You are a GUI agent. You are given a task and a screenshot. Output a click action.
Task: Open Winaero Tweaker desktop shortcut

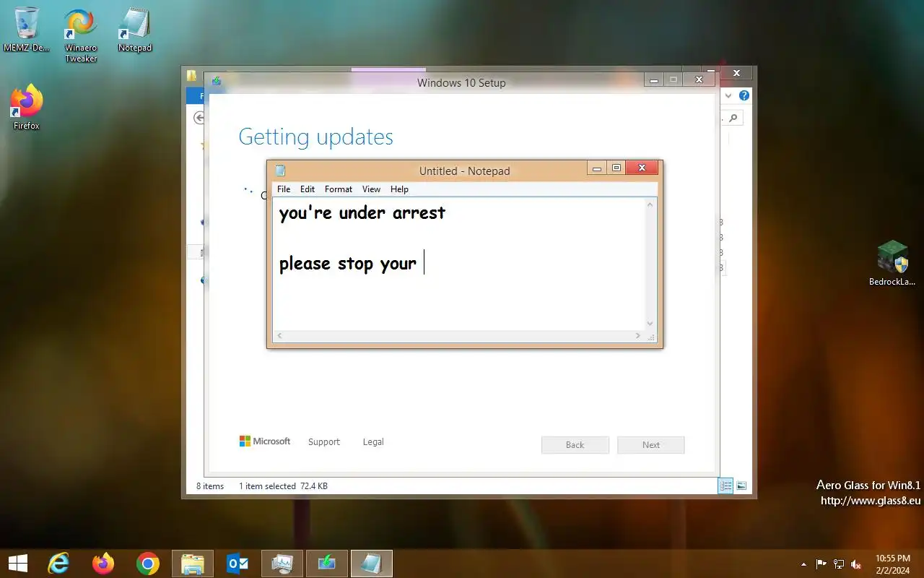81,35
